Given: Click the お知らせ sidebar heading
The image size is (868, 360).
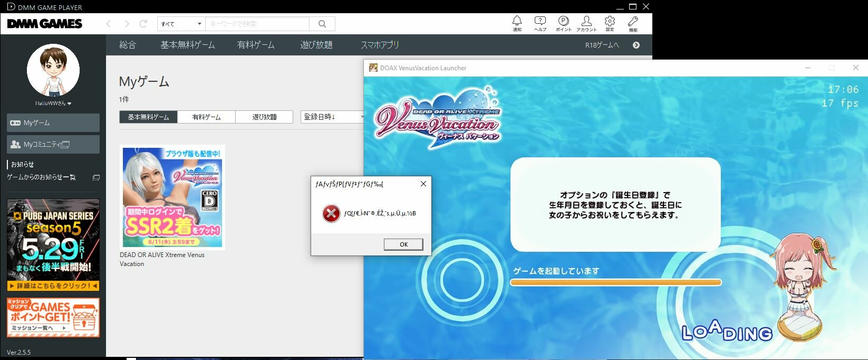Looking at the screenshot, I should click(x=22, y=164).
